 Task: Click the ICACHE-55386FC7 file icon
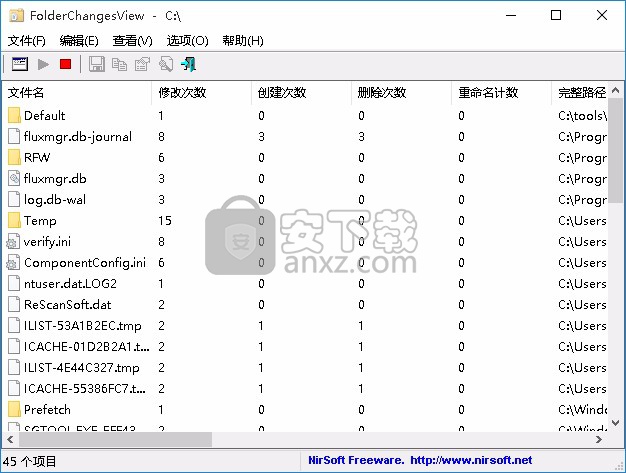(x=14, y=388)
